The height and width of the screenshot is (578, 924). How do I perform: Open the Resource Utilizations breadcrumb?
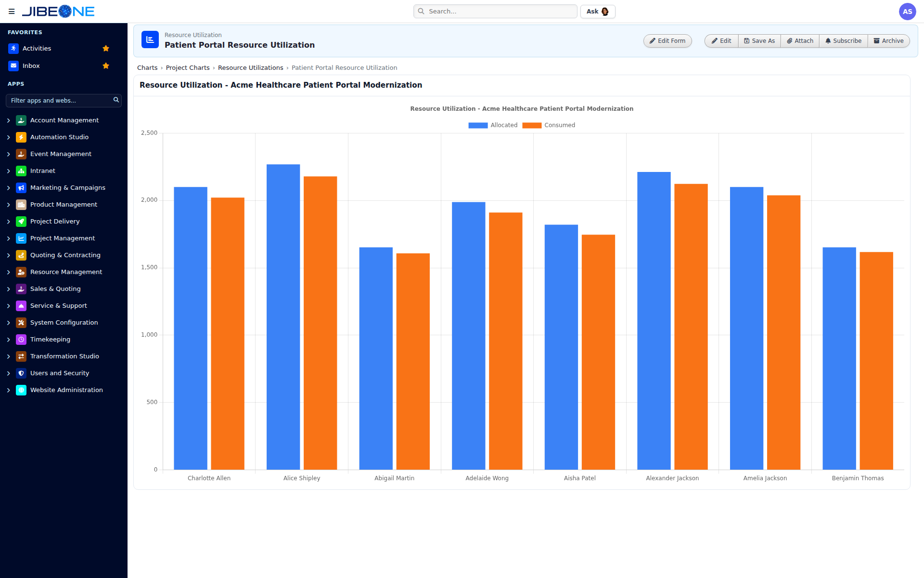click(x=251, y=68)
